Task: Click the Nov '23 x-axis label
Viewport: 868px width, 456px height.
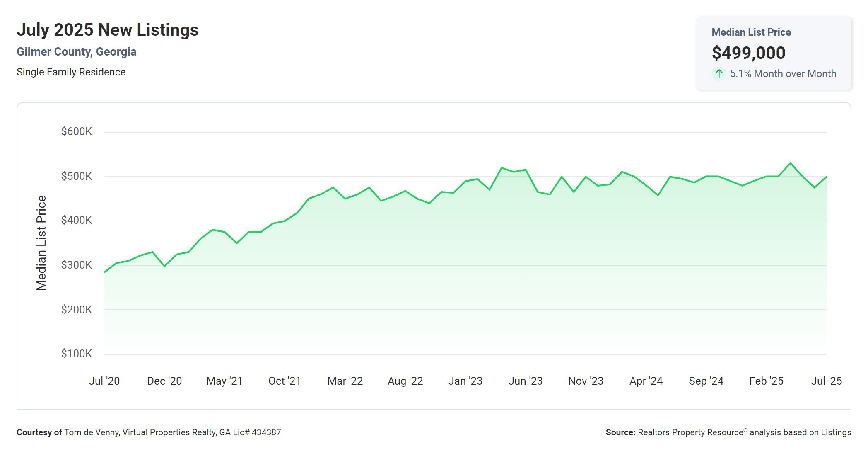Action: pos(586,381)
